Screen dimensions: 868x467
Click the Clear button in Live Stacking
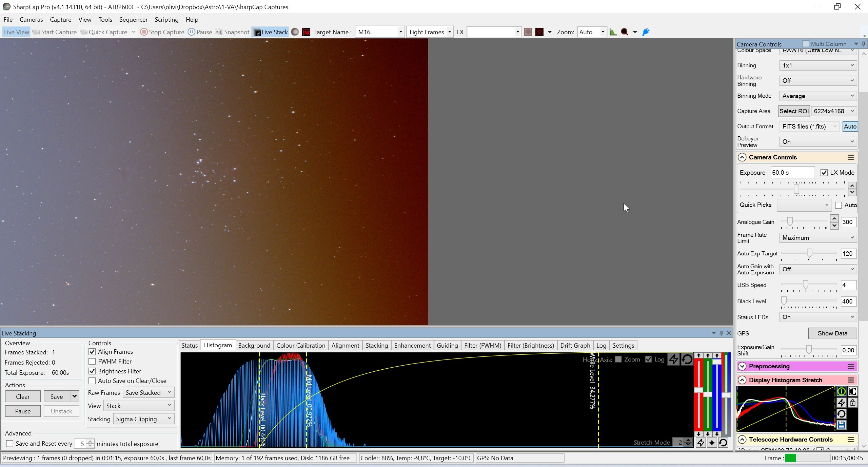tap(23, 396)
